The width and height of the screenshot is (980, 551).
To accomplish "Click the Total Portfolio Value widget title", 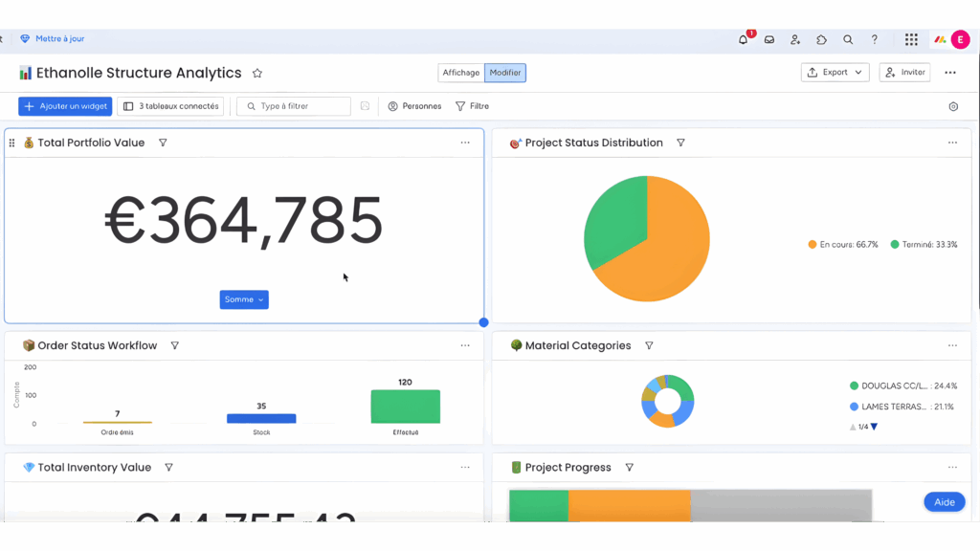I will click(x=91, y=143).
